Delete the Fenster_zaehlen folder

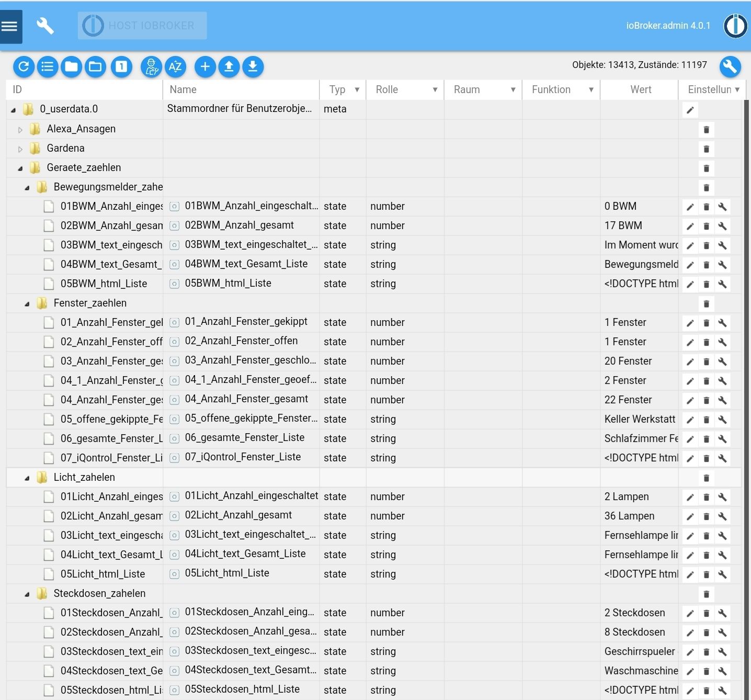tap(706, 303)
